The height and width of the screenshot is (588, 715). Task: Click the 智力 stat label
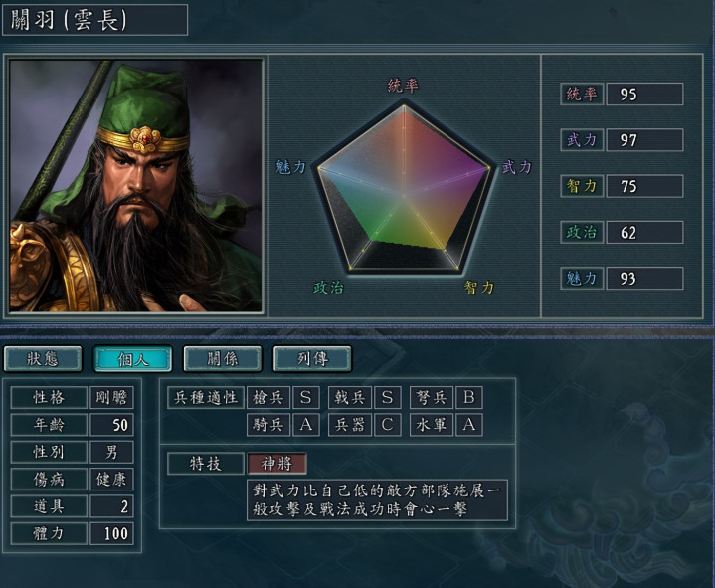point(582,186)
